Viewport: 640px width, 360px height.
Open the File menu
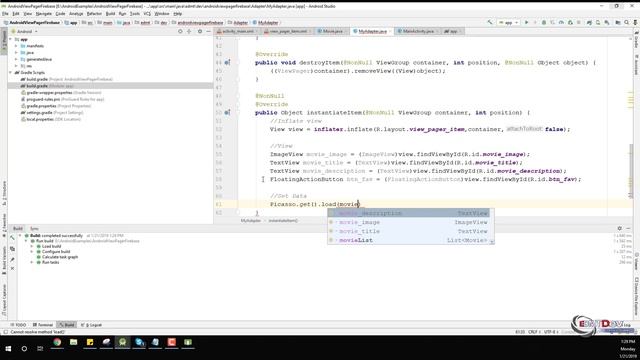click(5, 13)
